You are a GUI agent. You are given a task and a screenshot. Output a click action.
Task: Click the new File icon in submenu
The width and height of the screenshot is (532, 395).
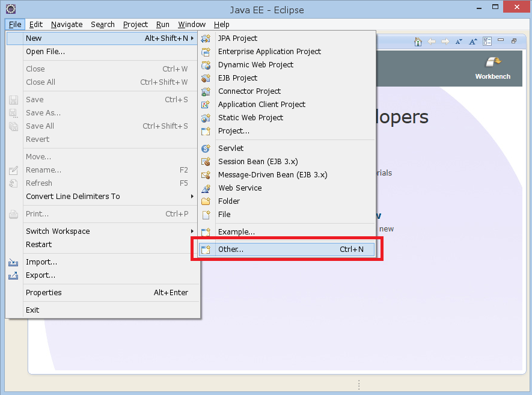(x=206, y=215)
